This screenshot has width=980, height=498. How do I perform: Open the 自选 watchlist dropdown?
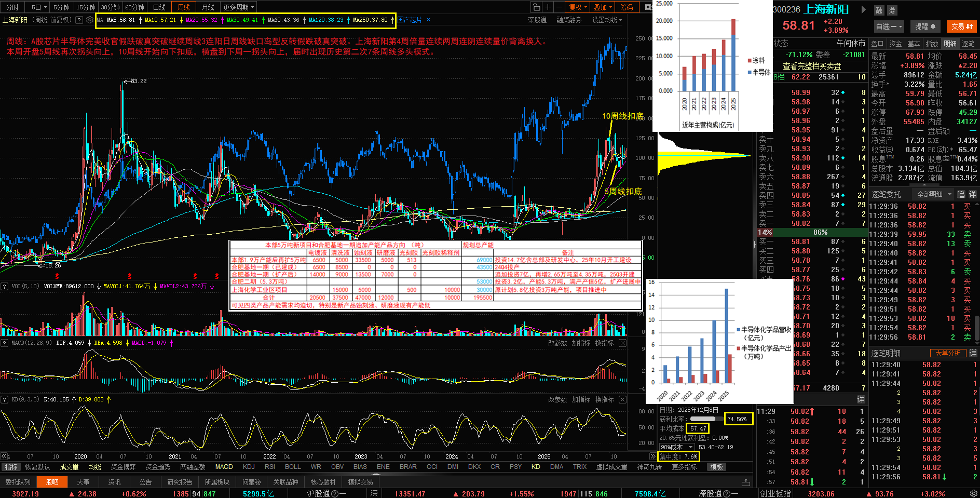point(889,26)
